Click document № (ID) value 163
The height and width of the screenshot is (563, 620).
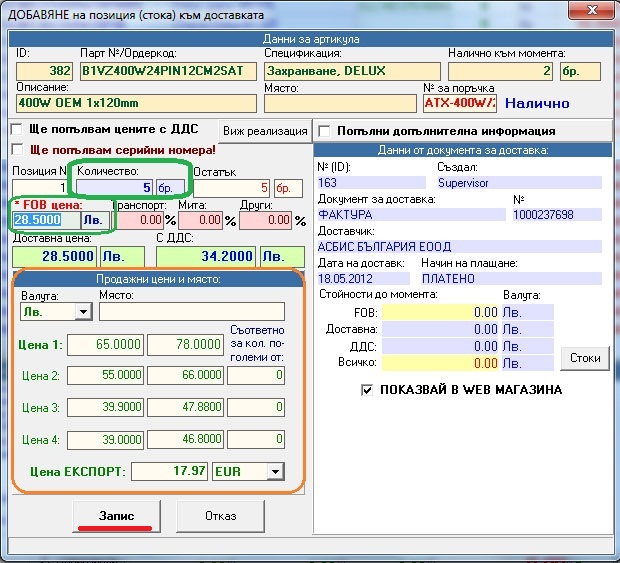point(371,183)
